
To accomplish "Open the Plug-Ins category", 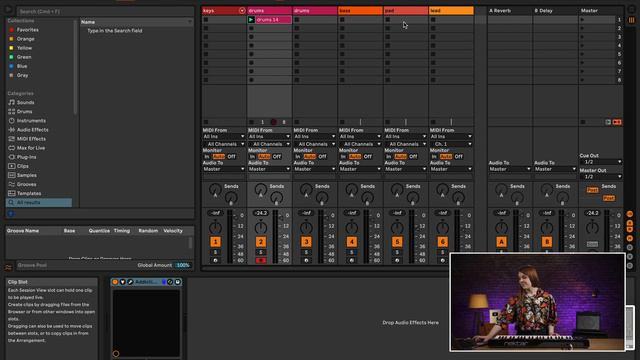I will [x=22, y=157].
